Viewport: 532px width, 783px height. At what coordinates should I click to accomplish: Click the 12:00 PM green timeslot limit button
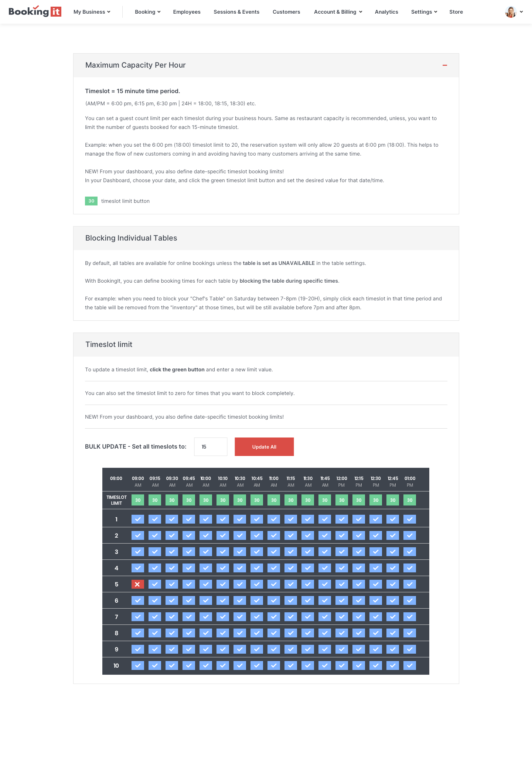[342, 500]
